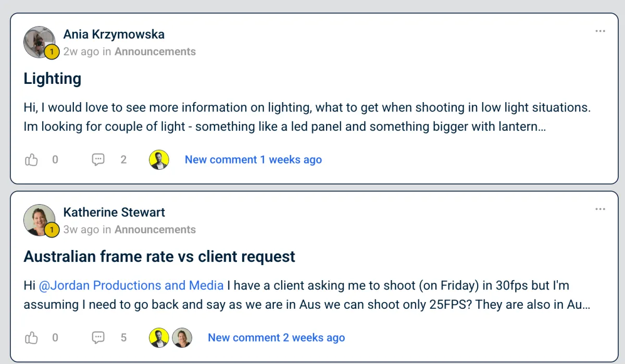This screenshot has width=625, height=364.
Task: Click the Jordan Productions and Media mention
Action: tap(131, 285)
